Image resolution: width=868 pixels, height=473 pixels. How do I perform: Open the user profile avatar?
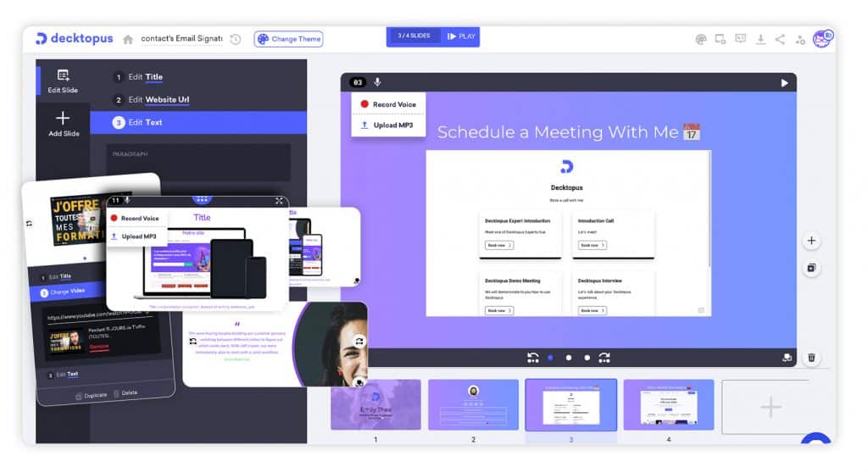(x=822, y=38)
